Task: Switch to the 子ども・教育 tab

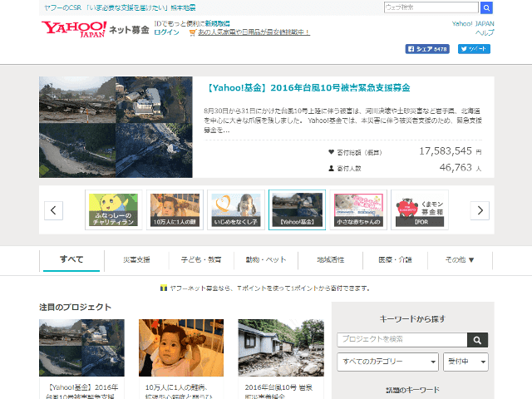Action: [x=201, y=260]
